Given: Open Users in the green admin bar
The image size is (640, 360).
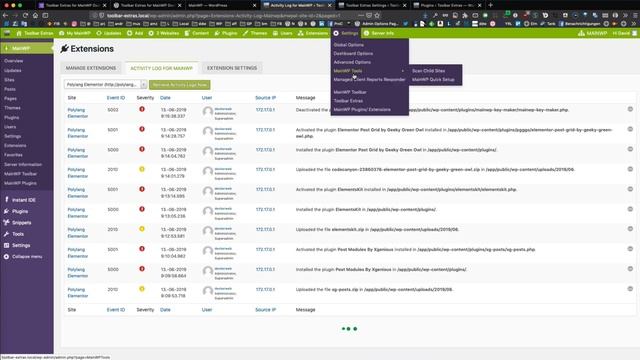Looking at the screenshot, I should tap(282, 33).
